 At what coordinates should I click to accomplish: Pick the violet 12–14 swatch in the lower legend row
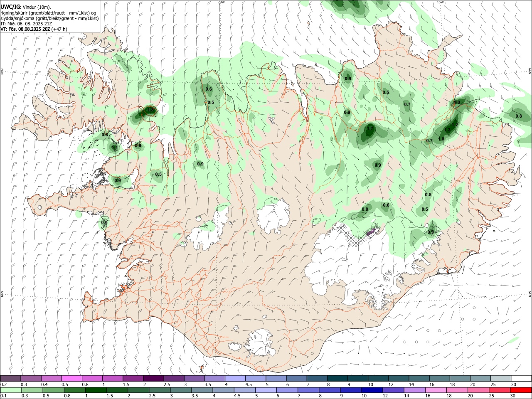[393, 390]
